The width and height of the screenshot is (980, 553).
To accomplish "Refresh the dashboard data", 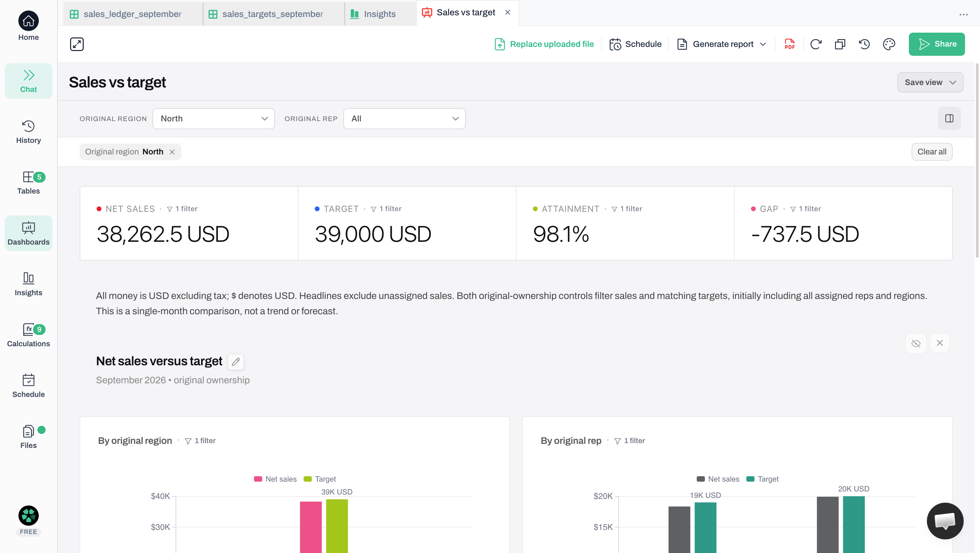I will [x=816, y=44].
